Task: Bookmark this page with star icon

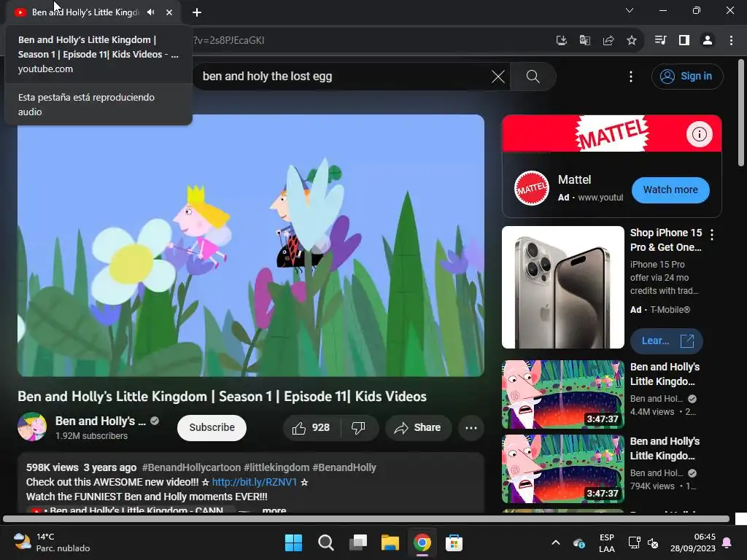Action: pos(632,41)
